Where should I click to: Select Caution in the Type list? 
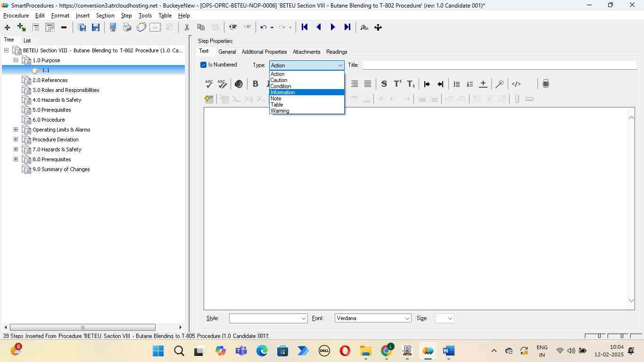click(306, 80)
